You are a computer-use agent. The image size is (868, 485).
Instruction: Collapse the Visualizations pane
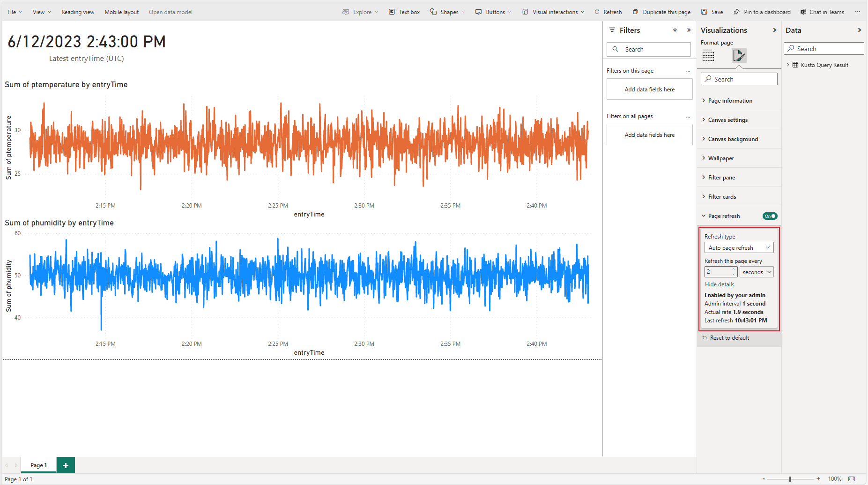[x=774, y=30]
